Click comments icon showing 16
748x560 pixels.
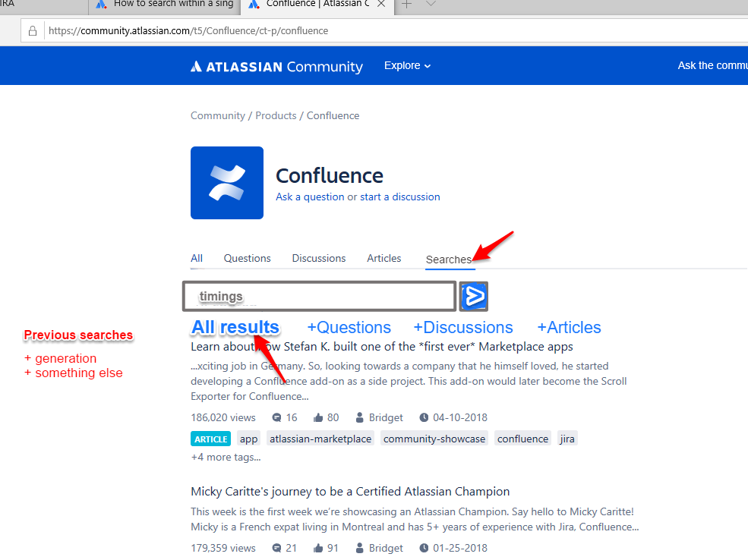276,418
